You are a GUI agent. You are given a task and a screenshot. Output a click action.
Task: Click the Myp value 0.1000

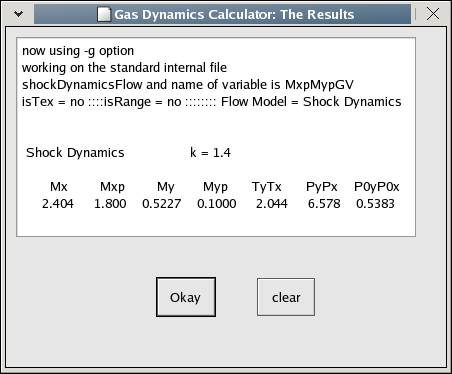[217, 204]
